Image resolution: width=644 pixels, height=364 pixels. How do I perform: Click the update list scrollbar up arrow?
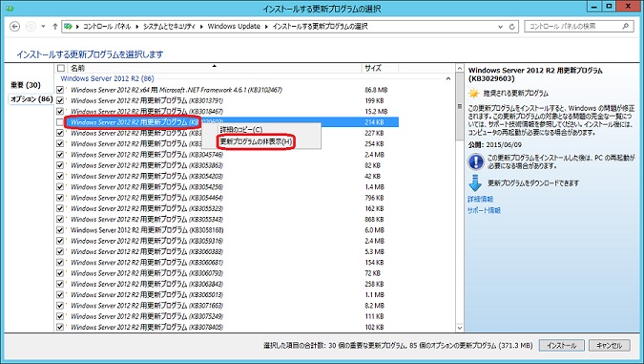click(x=460, y=68)
